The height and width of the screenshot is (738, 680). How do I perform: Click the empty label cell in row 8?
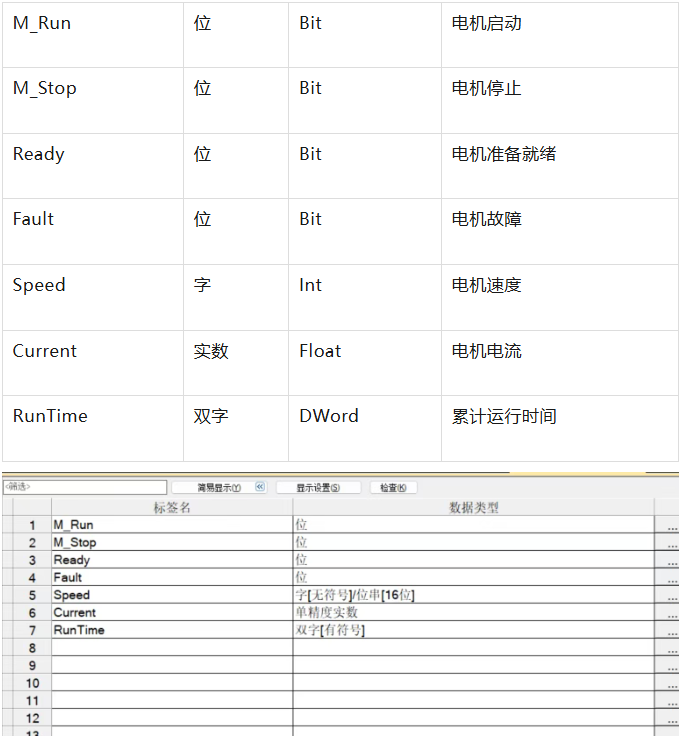point(171,648)
